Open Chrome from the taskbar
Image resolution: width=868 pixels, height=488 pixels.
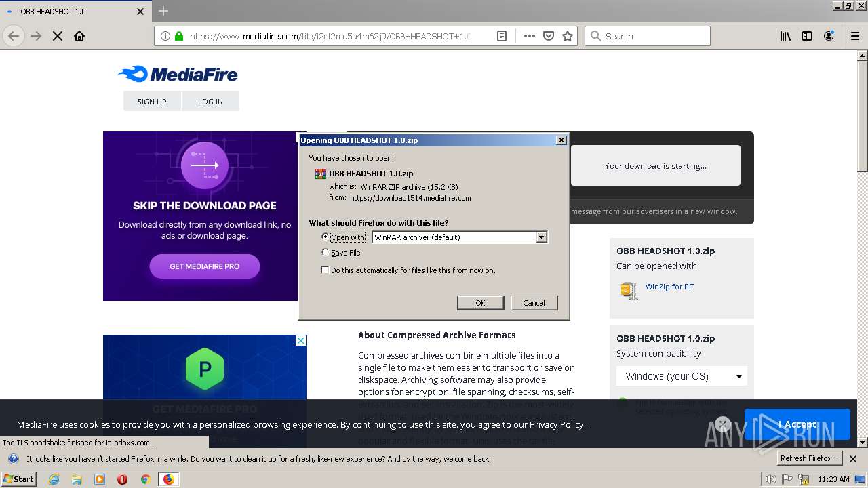point(145,479)
